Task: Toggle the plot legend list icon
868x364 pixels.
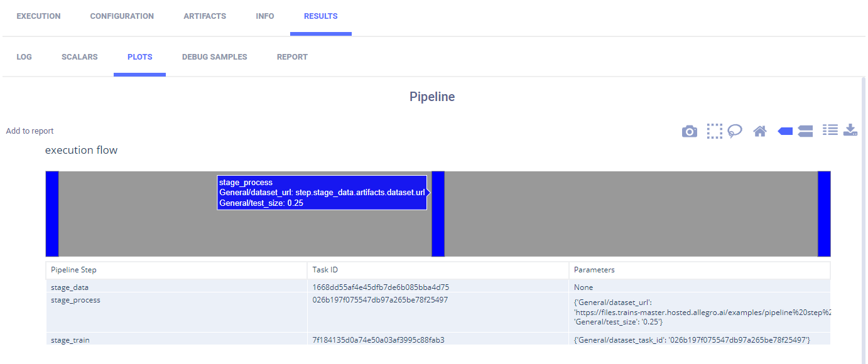Action: click(830, 130)
